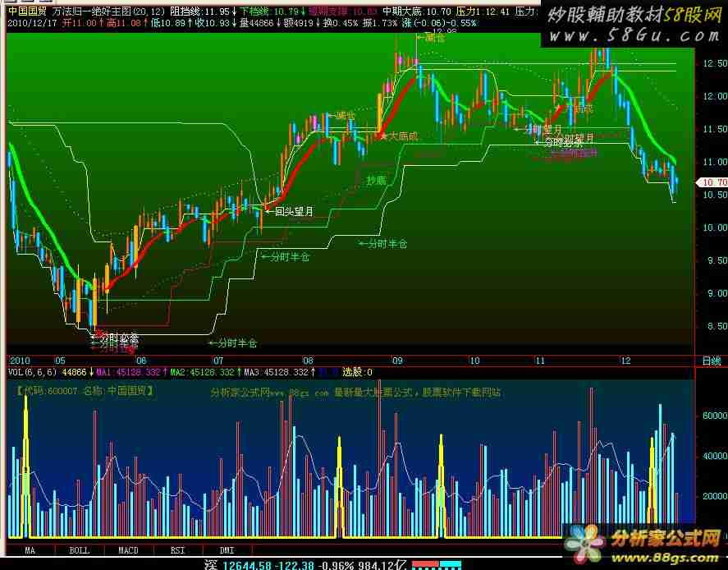The height and width of the screenshot is (570, 728).
Task: Click the turnover rate 换0.45%
Action: [x=341, y=23]
